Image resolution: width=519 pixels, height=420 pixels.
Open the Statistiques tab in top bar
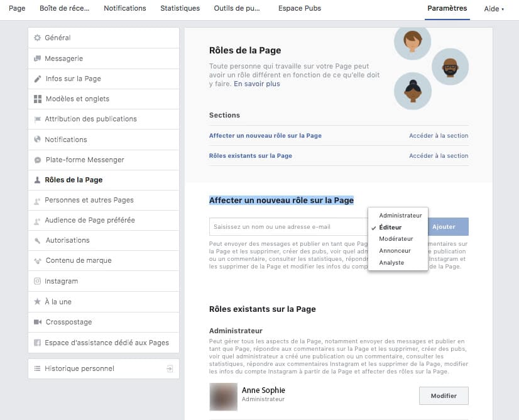click(180, 8)
